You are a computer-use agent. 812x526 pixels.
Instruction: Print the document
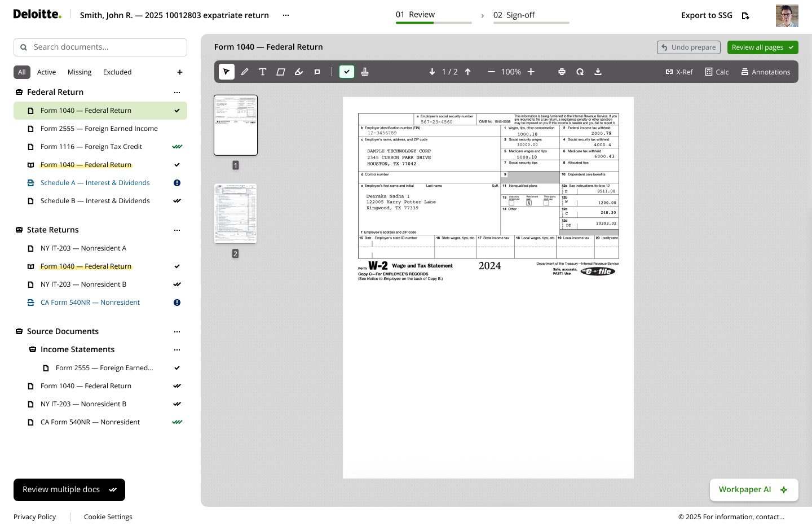coord(562,72)
